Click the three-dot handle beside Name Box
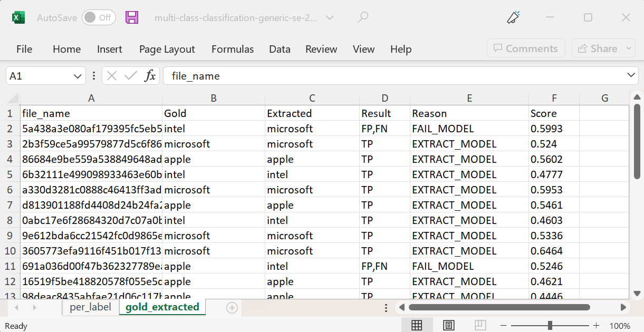 tap(94, 76)
